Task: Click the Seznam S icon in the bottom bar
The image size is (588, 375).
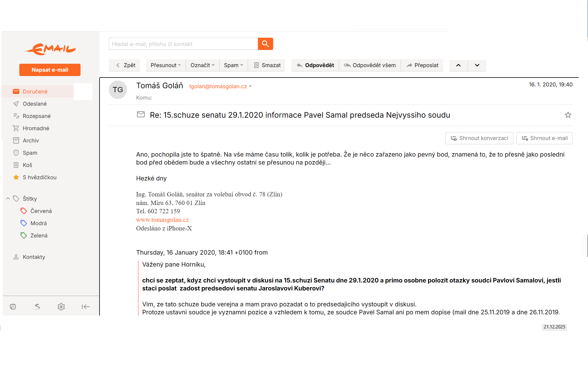Action: pyautogui.click(x=37, y=307)
